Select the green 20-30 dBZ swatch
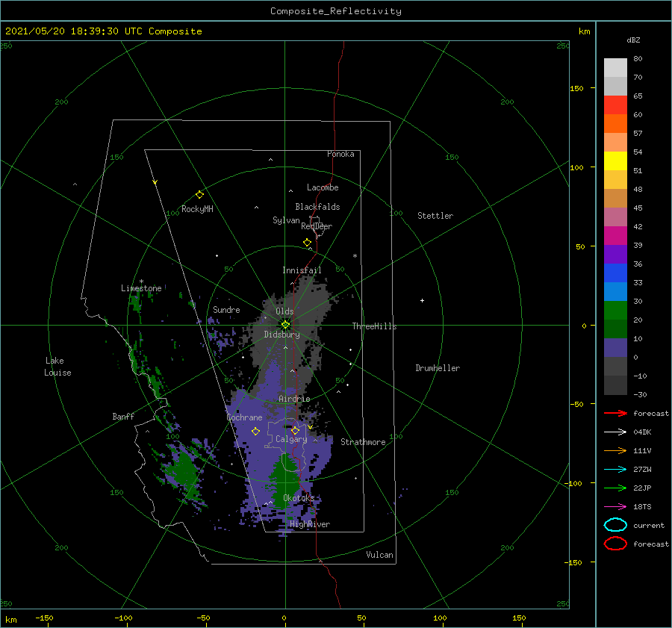672x628 pixels. [615, 311]
